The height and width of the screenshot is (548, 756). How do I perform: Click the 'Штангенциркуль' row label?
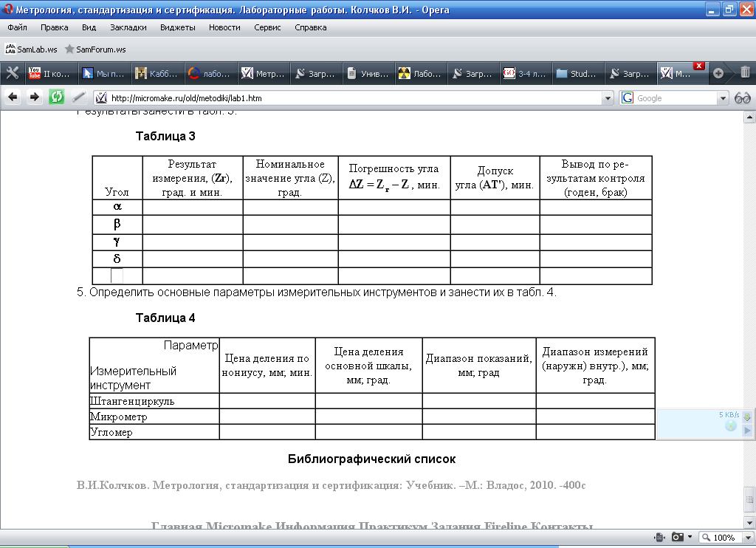pos(133,401)
